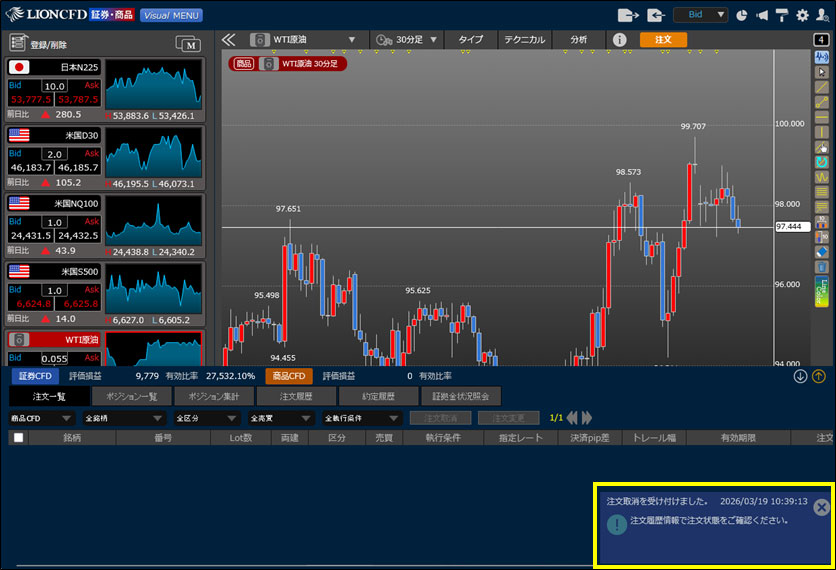Screen dimensions: 836x570
Task: Switch to 証券CFD account toggle
Action: tap(35, 376)
